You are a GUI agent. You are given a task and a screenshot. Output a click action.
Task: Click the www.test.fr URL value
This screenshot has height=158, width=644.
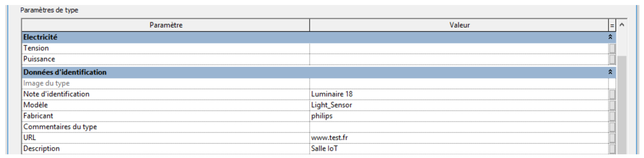459,138
